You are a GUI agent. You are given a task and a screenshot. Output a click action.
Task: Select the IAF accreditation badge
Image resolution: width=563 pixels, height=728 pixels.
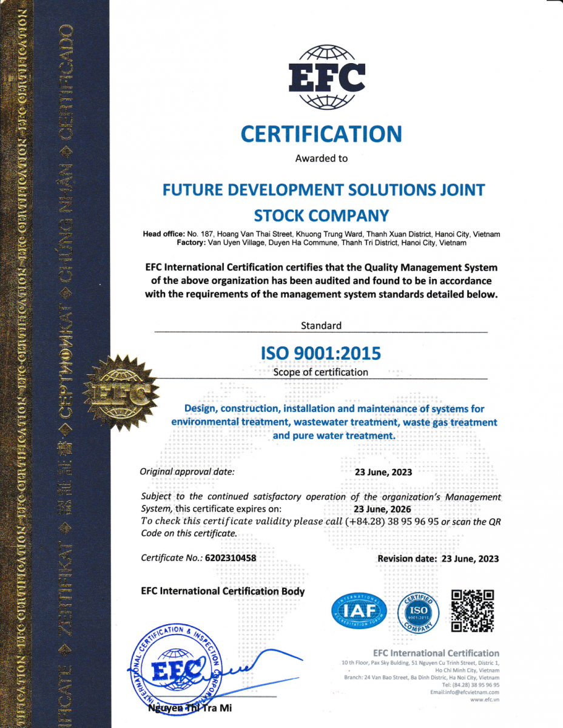358,611
